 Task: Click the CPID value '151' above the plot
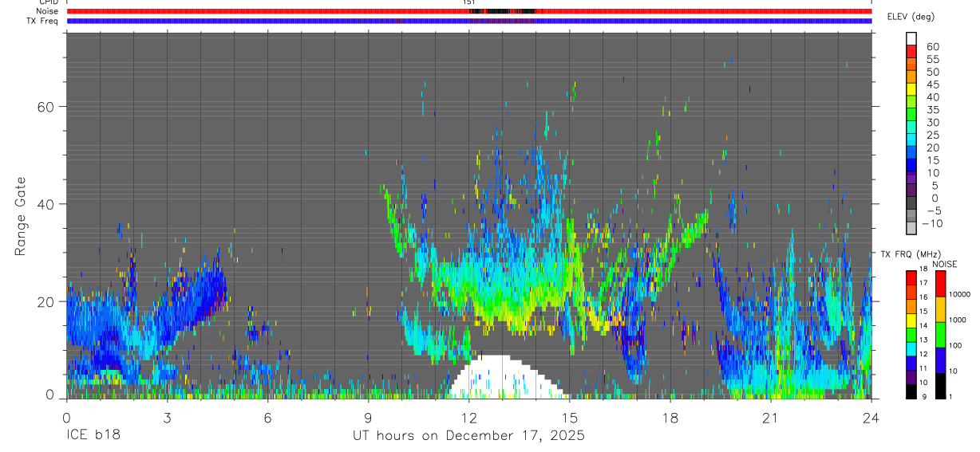tap(468, 3)
